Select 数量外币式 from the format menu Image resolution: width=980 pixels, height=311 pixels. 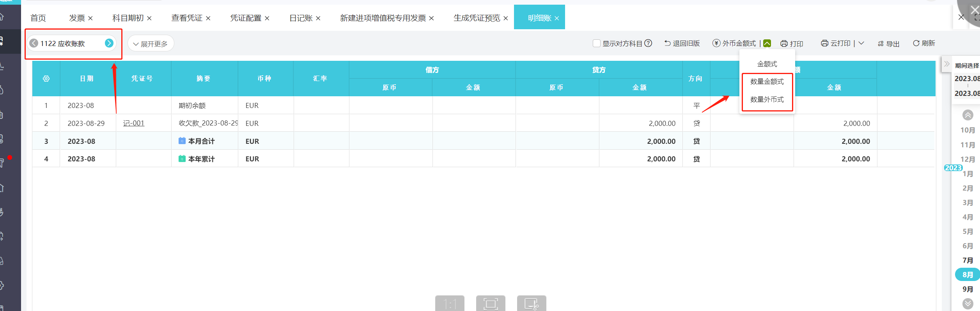tap(767, 99)
